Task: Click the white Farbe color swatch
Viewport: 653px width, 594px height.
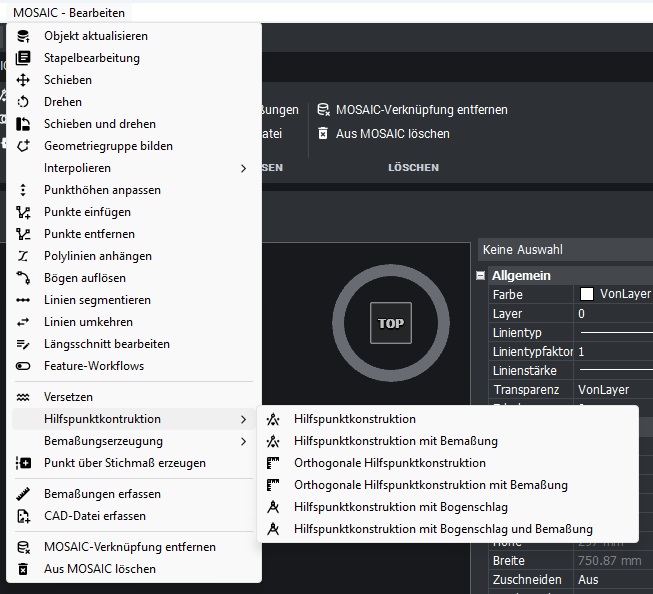Action: click(x=587, y=295)
